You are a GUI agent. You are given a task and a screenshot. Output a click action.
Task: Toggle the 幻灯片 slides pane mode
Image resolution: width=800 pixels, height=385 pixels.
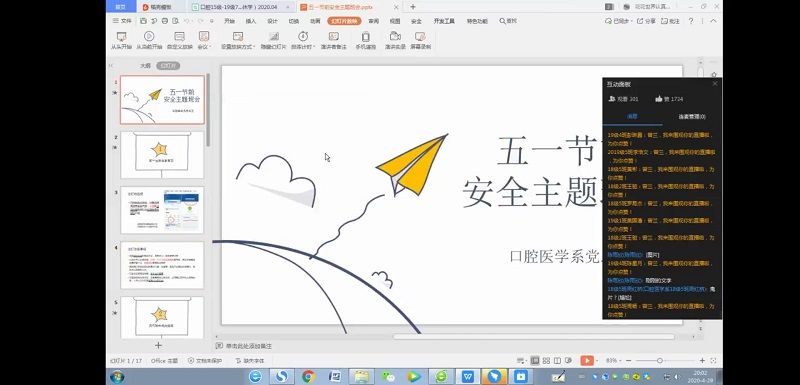(x=168, y=66)
